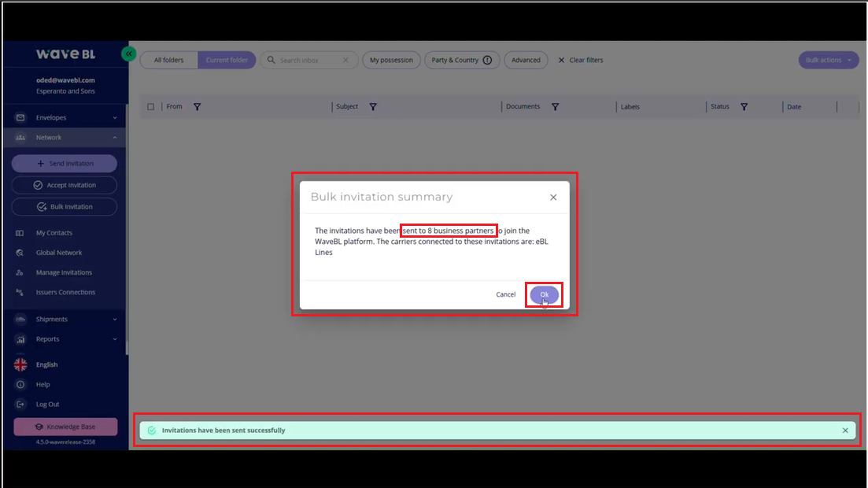Filter the Status column
868x488 pixels.
744,107
